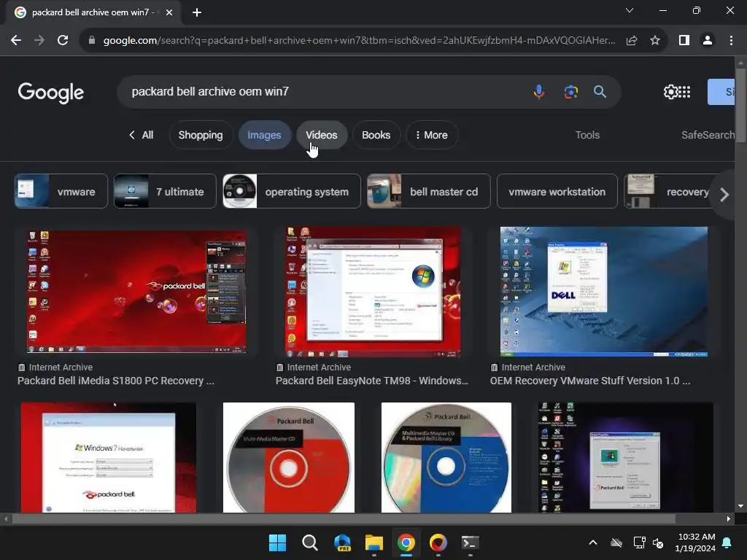Click the Internet Archive source above OEM Recovery

[x=528, y=367]
